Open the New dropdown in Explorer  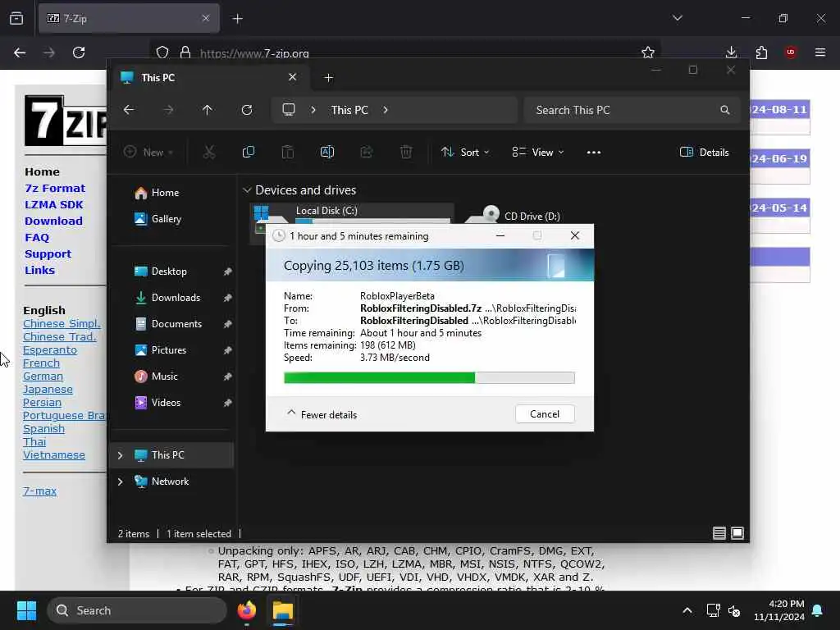(x=148, y=152)
